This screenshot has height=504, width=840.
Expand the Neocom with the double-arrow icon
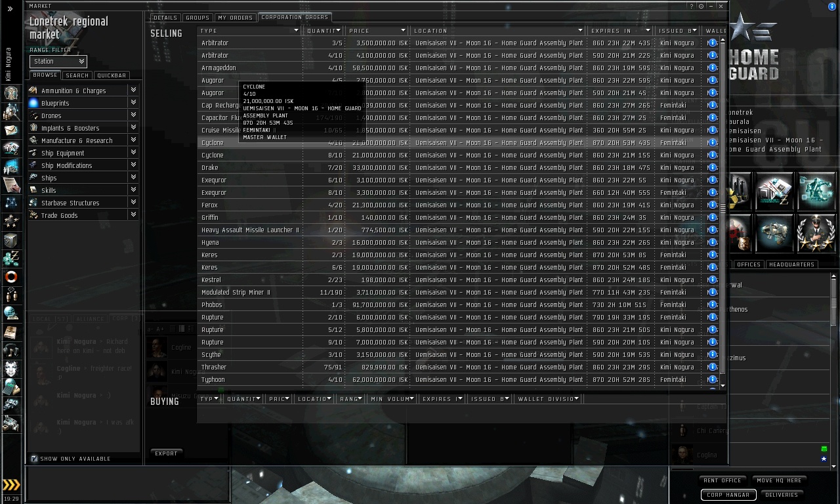[10, 9]
